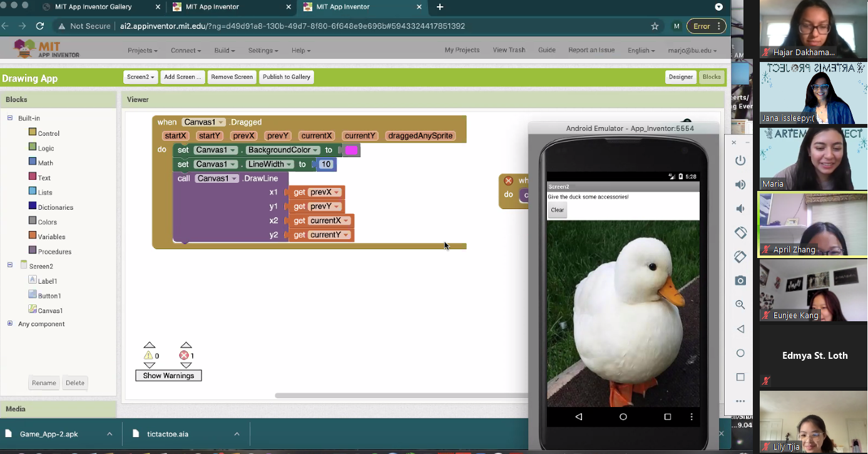Tap the phone's home navigation button
Viewport: 868px width, 454px height.
click(623, 416)
